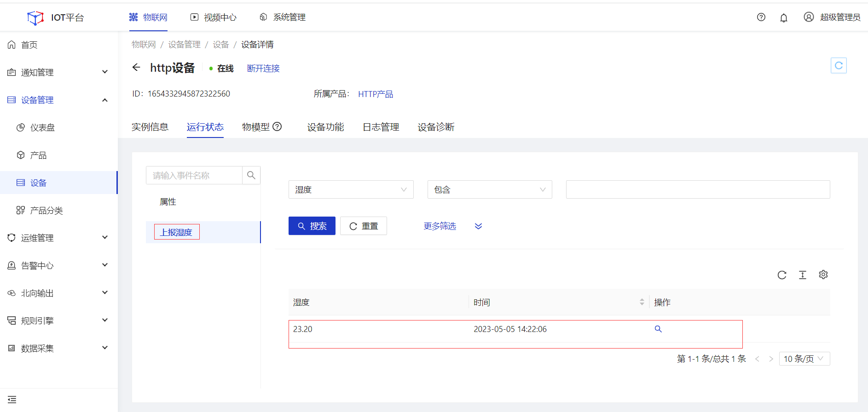868x412 pixels.
Task: Click the refresh button at top right of page
Action: point(839,65)
